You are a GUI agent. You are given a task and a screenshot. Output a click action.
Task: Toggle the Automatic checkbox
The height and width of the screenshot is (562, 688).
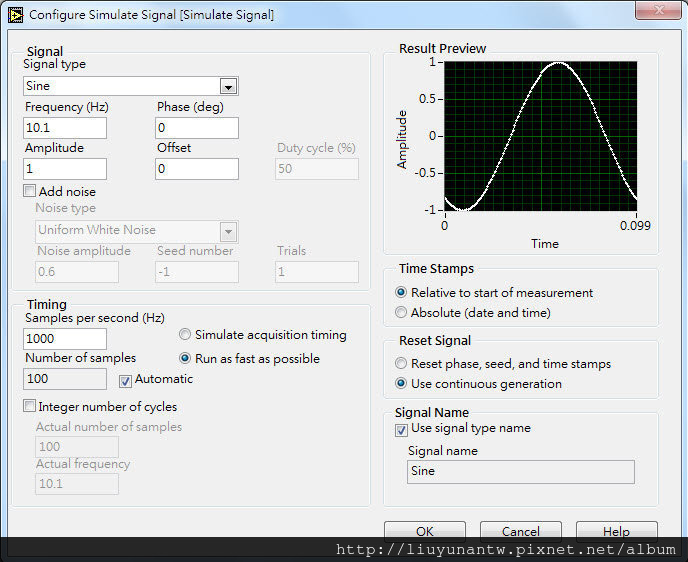tap(125, 381)
